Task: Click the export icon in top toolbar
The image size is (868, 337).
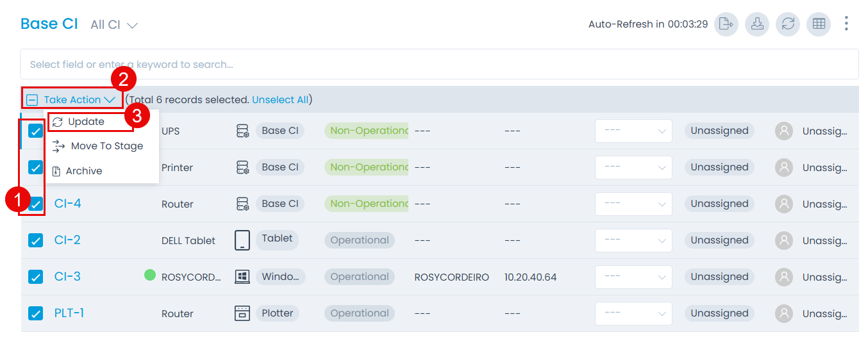Action: pyautogui.click(x=726, y=24)
